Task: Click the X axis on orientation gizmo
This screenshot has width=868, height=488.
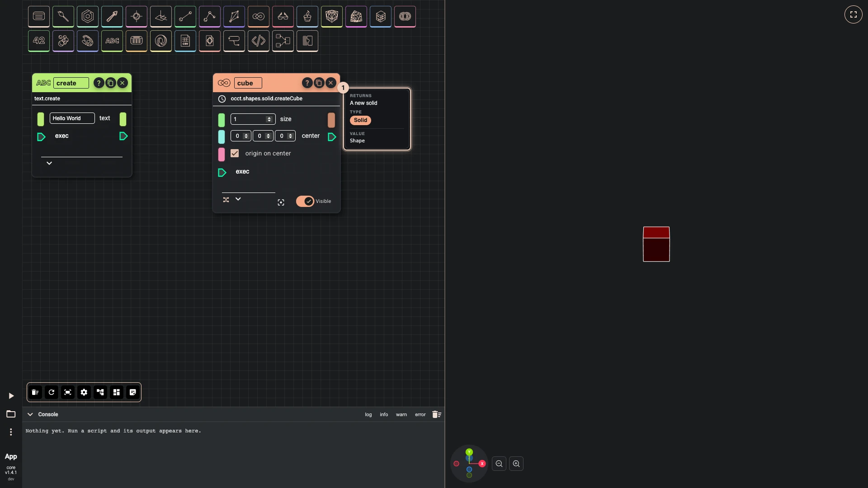Action: point(482,464)
